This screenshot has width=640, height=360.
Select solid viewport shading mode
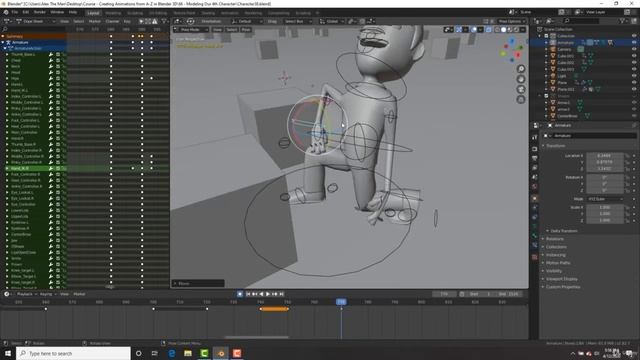point(503,30)
